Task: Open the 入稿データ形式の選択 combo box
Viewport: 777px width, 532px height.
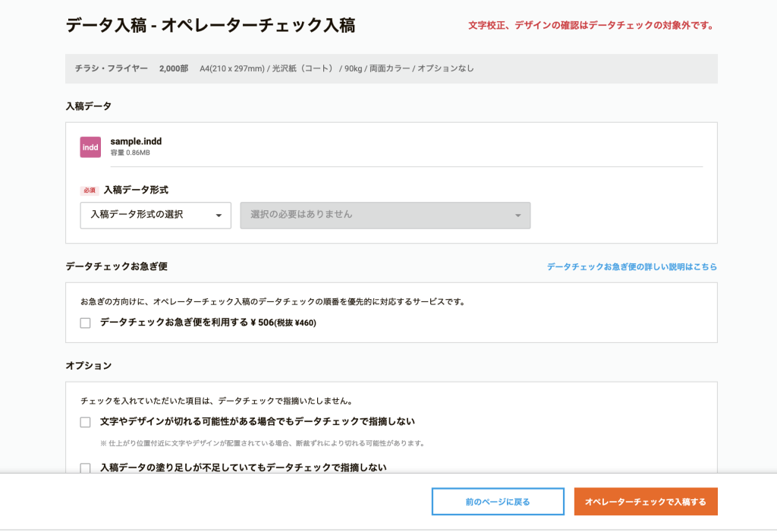Action: 155,215
